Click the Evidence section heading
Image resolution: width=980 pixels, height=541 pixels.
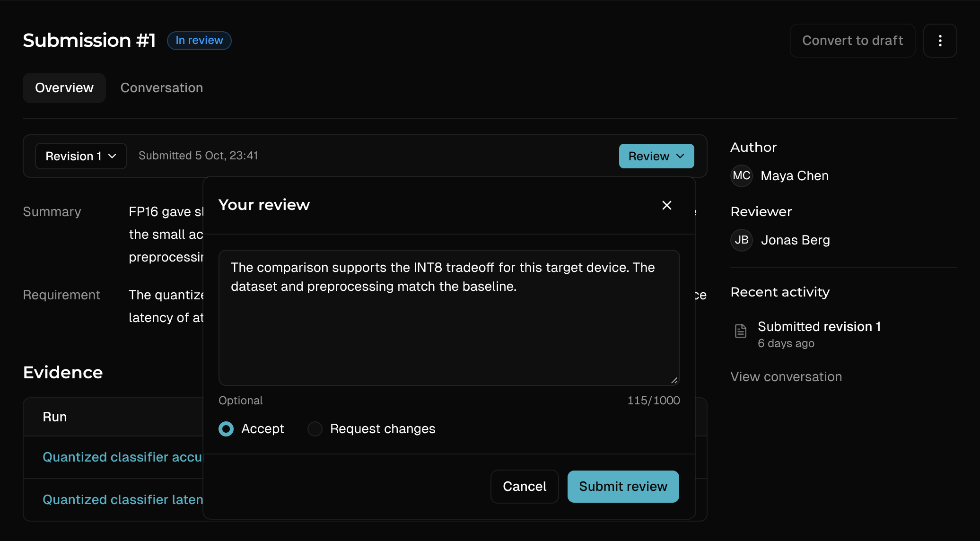[63, 373]
